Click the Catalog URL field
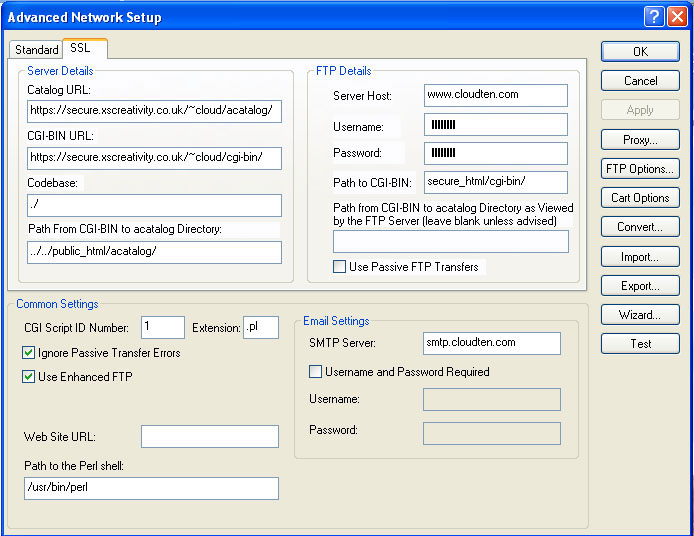 (x=154, y=112)
